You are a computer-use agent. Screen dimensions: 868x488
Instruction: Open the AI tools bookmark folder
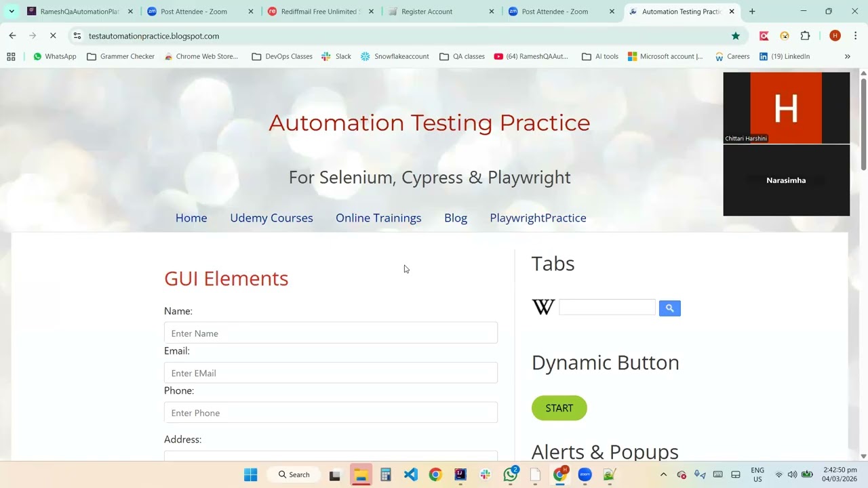click(600, 56)
